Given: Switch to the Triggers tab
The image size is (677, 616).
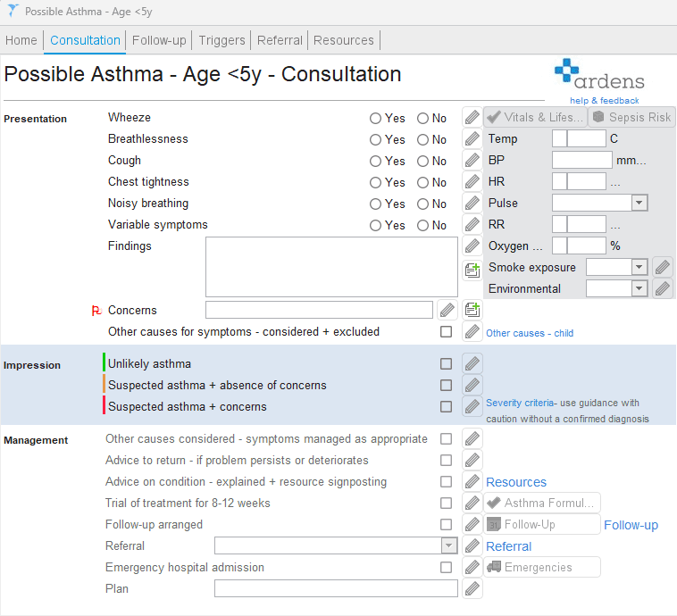Looking at the screenshot, I should [x=221, y=40].
